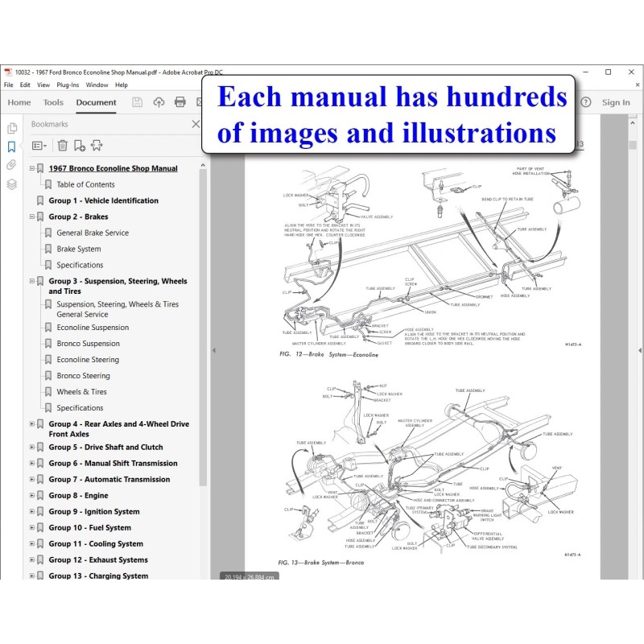644x644 pixels.
Task: Open the Layers panel icon
Action: click(11, 184)
